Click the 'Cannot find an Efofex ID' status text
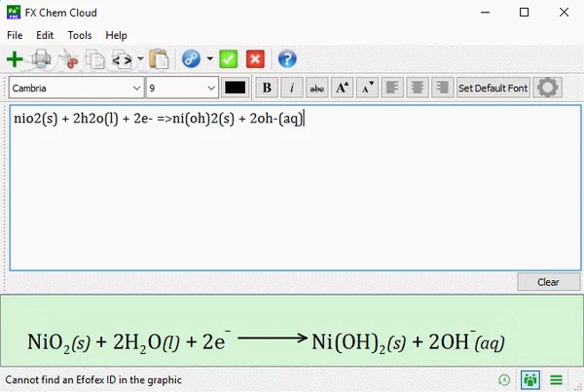This screenshot has width=584, height=392. (x=93, y=380)
